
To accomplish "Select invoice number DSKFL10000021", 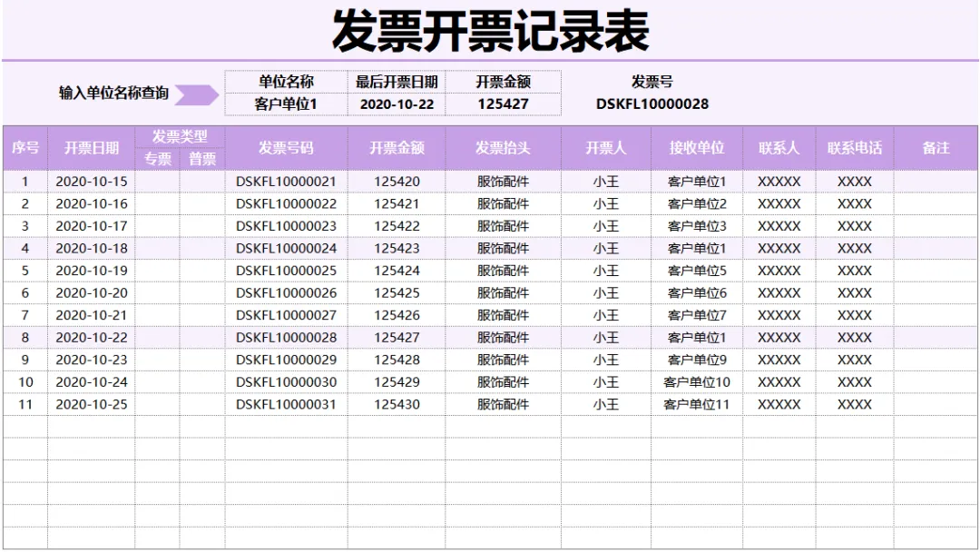I will 286,182.
